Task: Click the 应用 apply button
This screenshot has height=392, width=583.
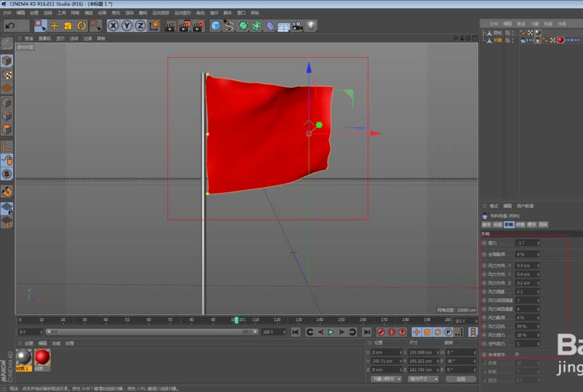Action: pos(460,379)
